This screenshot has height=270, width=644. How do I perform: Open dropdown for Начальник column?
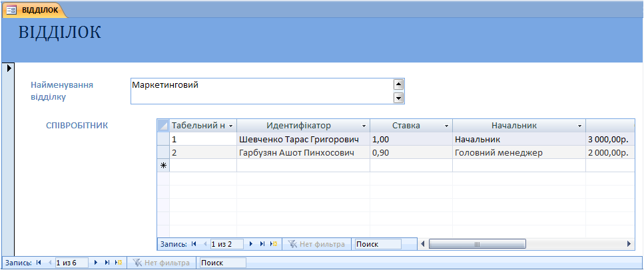[x=579, y=126]
